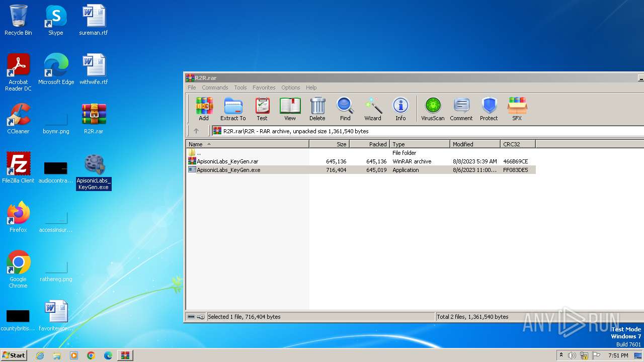The height and width of the screenshot is (362, 644).
Task: Sort by the Packed column header
Action: click(x=370, y=144)
